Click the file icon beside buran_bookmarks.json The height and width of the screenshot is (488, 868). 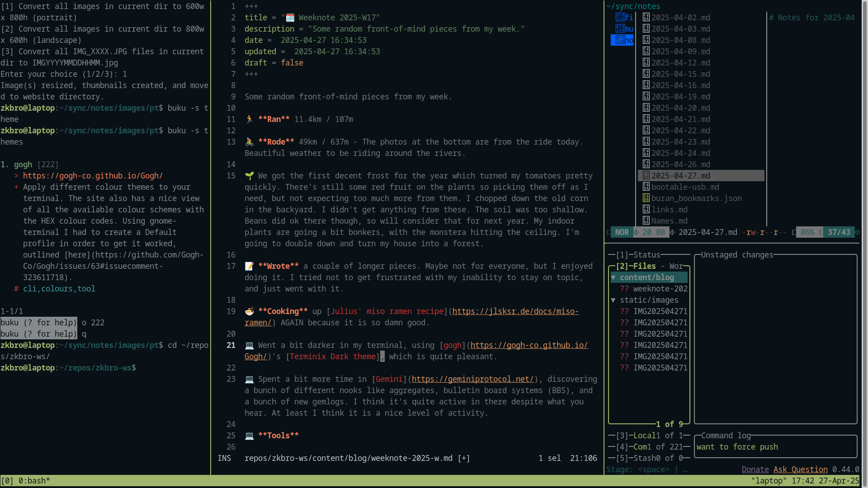point(646,198)
